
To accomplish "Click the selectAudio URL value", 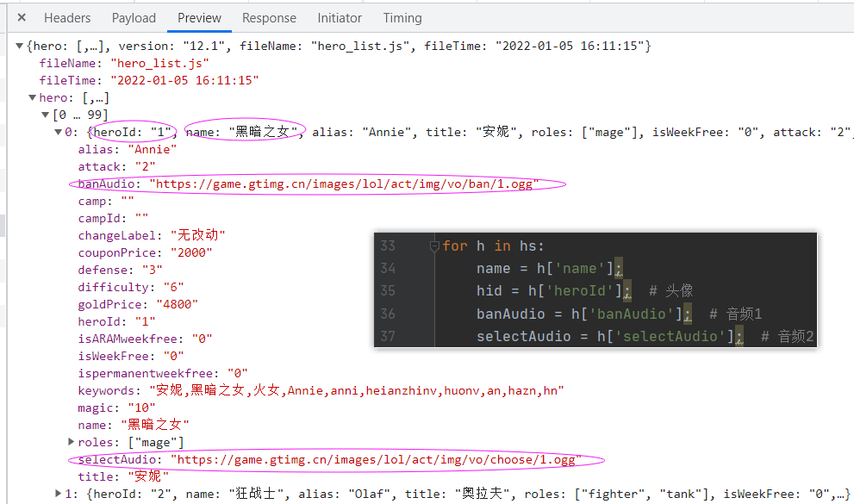I will pyautogui.click(x=377, y=460).
